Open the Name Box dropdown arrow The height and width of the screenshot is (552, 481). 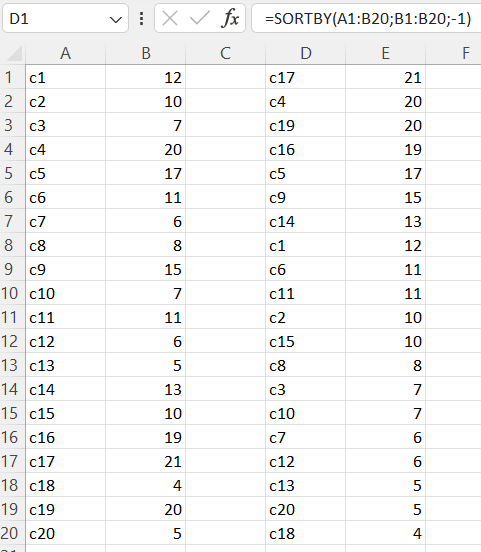[x=115, y=19]
